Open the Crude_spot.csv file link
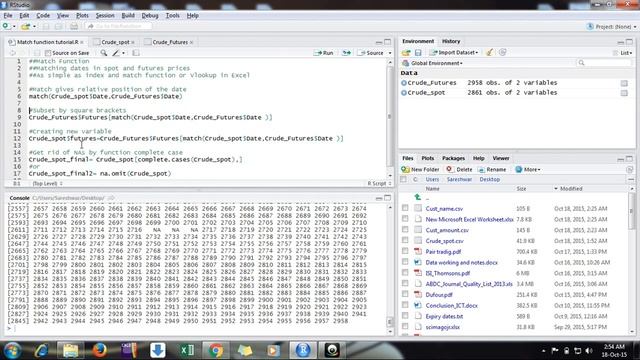Image resolution: width=640 pixels, height=360 pixels. 444,241
